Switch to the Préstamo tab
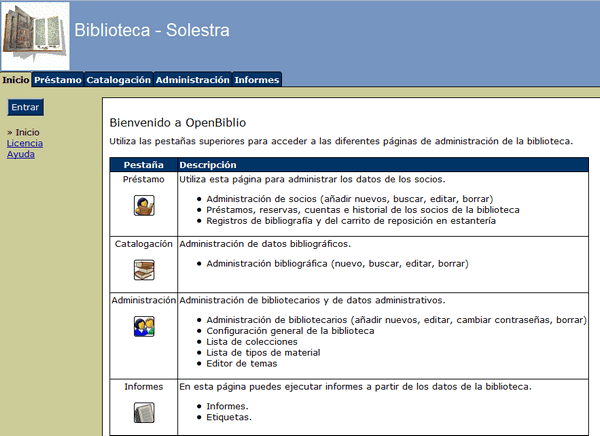600x436 pixels. [58, 80]
